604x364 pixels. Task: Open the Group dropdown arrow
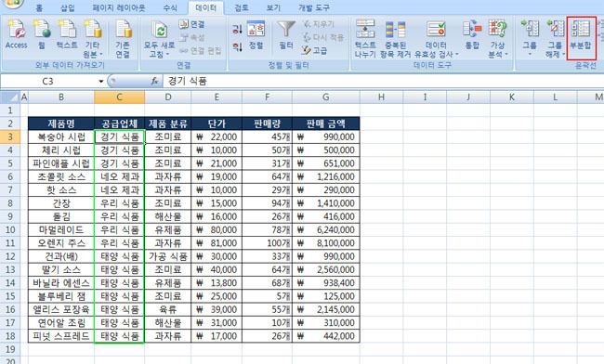[x=530, y=55]
